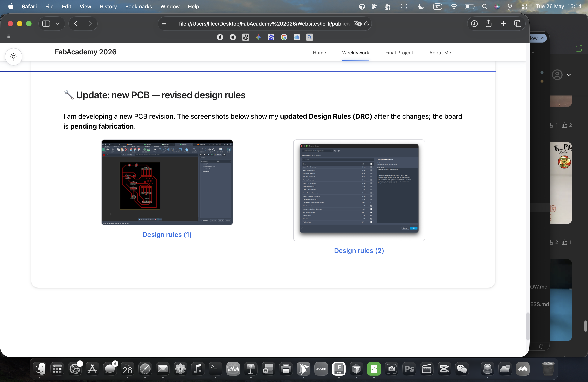Open the magnifier favorite bookmark
This screenshot has height=382, width=588.
[310, 37]
